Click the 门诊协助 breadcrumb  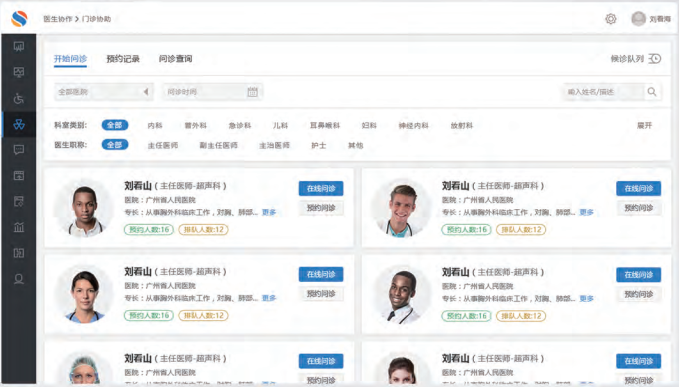(97, 19)
